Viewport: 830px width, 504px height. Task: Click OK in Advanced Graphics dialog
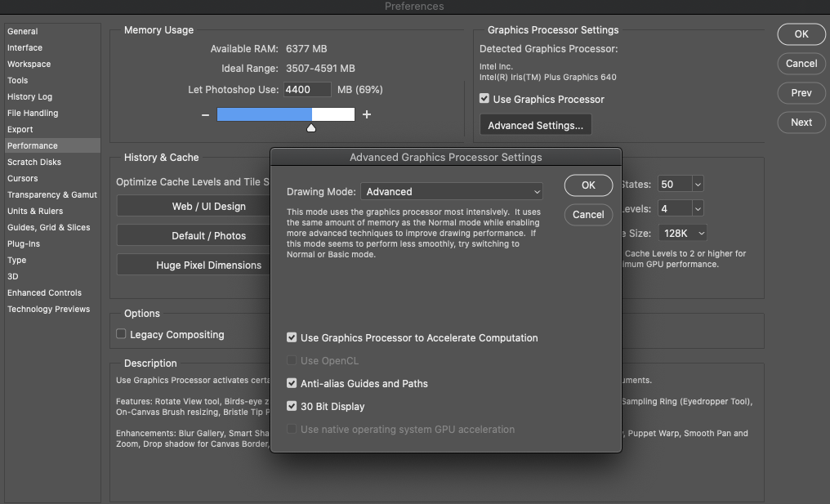pyautogui.click(x=588, y=185)
